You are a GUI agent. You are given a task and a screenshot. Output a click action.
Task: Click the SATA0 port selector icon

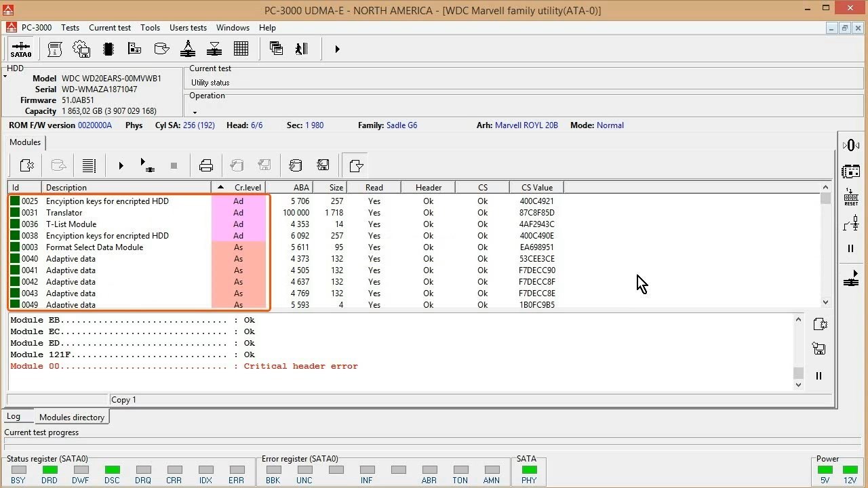pyautogui.click(x=20, y=49)
